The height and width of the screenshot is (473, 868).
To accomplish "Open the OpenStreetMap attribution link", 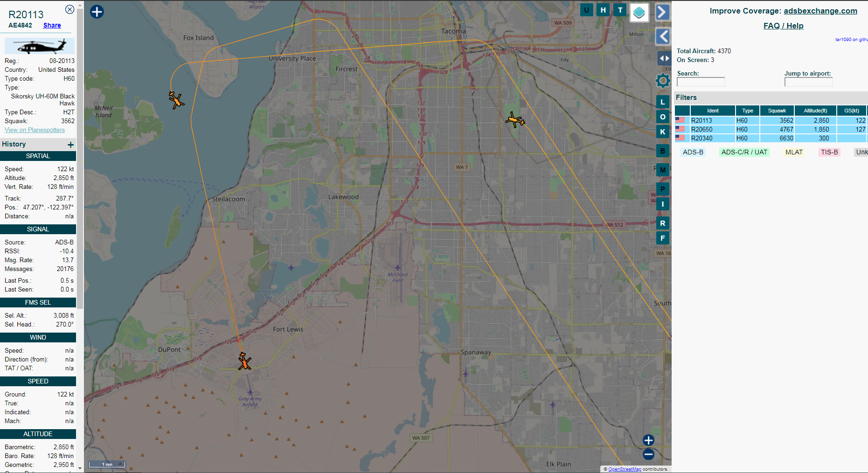I will [625, 469].
